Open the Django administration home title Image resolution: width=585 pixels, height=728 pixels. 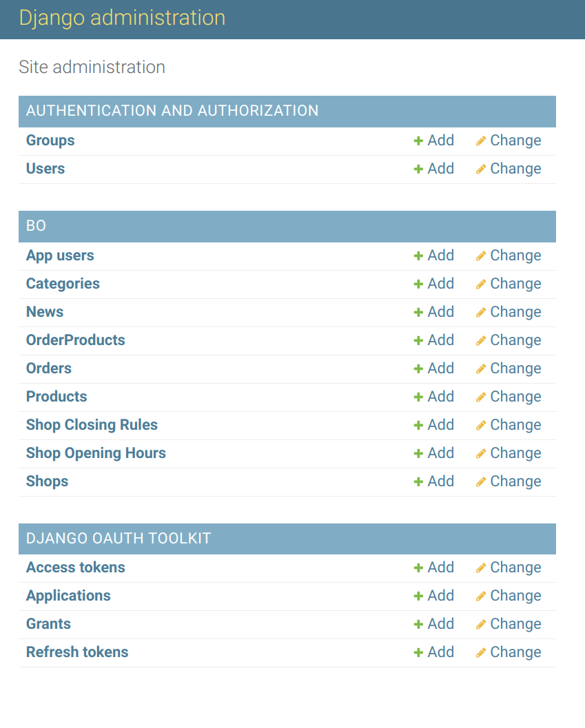(122, 18)
